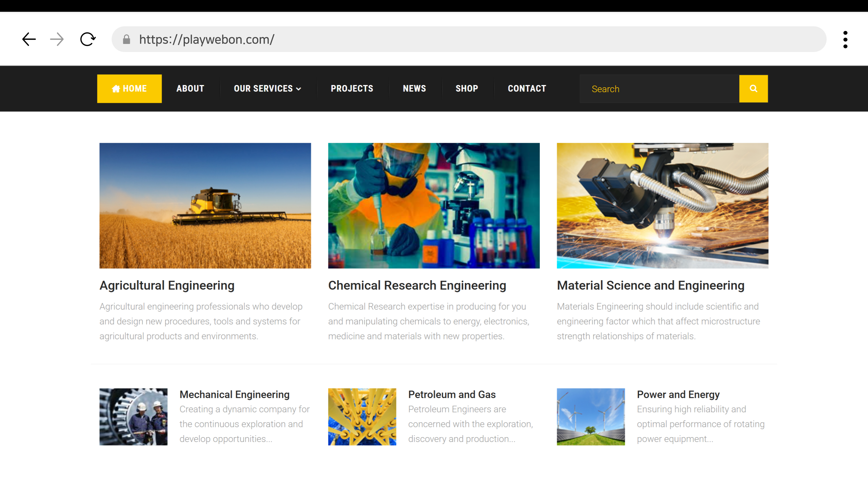This screenshot has height=488, width=868.
Task: Reload the page with refresh icon
Action: [88, 39]
